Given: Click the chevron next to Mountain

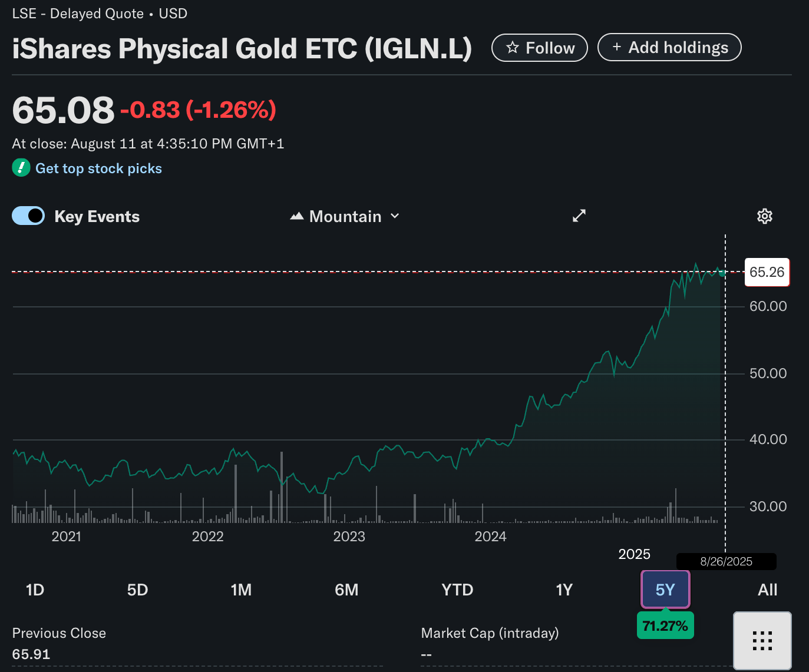Looking at the screenshot, I should coord(395,216).
